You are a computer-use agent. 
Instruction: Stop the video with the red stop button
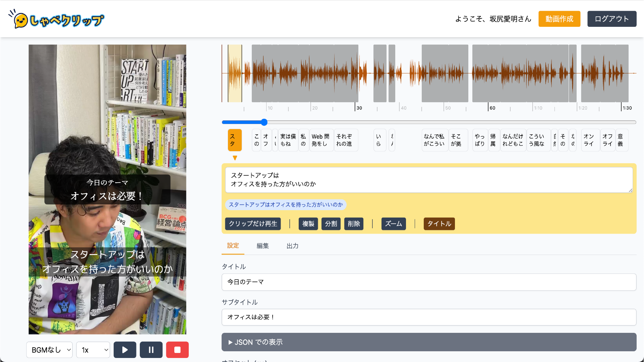coord(177,350)
